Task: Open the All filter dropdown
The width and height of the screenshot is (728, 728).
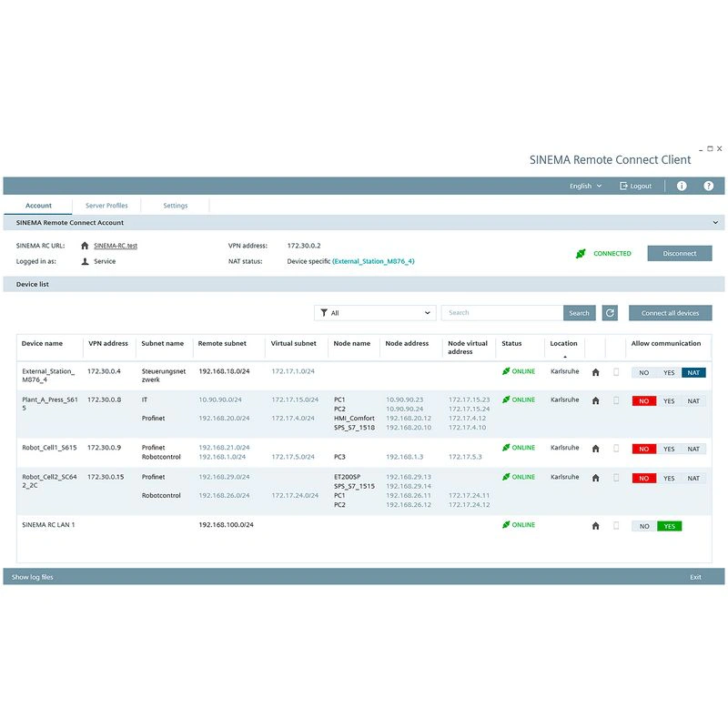Action: coord(375,313)
